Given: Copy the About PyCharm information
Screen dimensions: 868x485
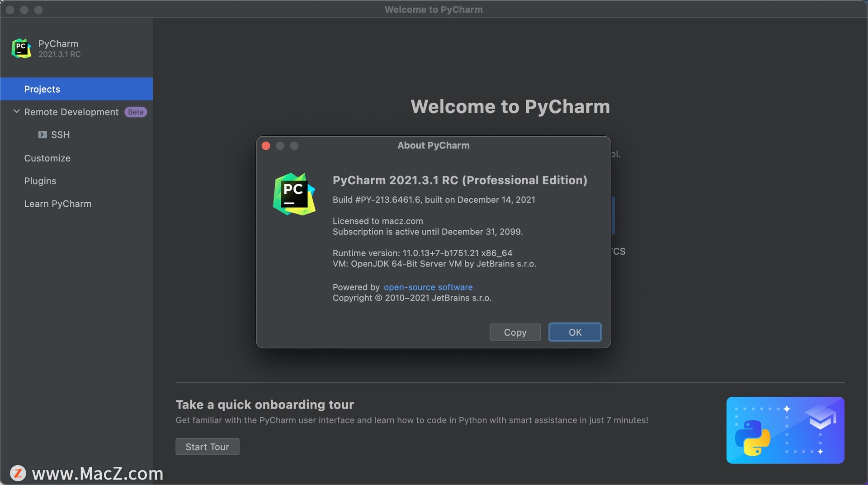Looking at the screenshot, I should [515, 333].
